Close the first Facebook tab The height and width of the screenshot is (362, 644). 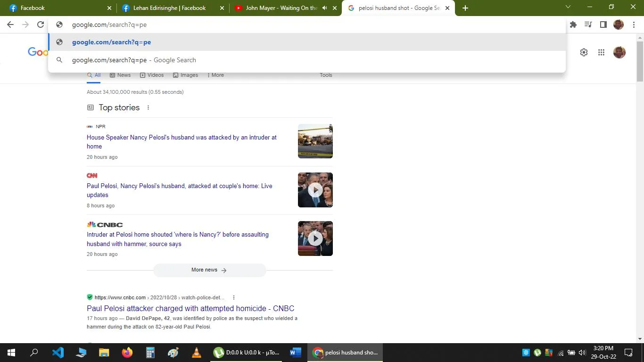pyautogui.click(x=109, y=8)
